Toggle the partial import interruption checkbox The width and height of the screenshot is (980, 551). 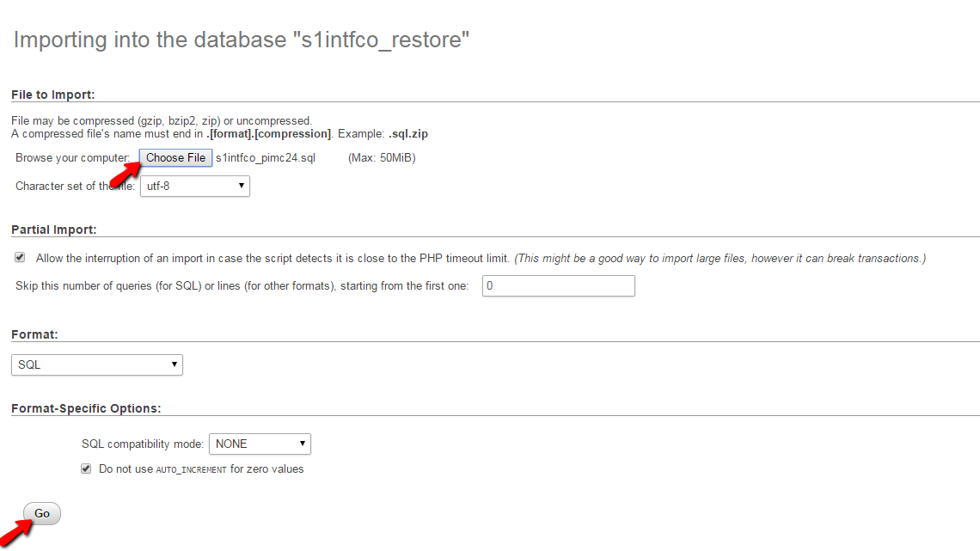pyautogui.click(x=19, y=256)
